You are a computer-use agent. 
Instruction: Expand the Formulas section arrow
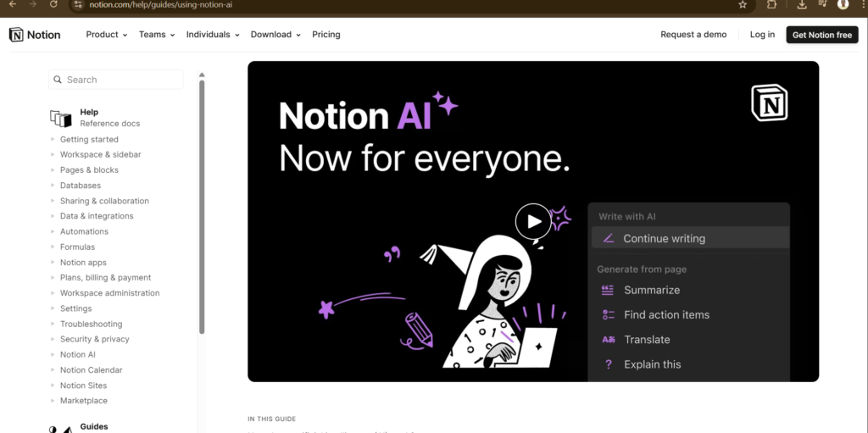tap(53, 247)
